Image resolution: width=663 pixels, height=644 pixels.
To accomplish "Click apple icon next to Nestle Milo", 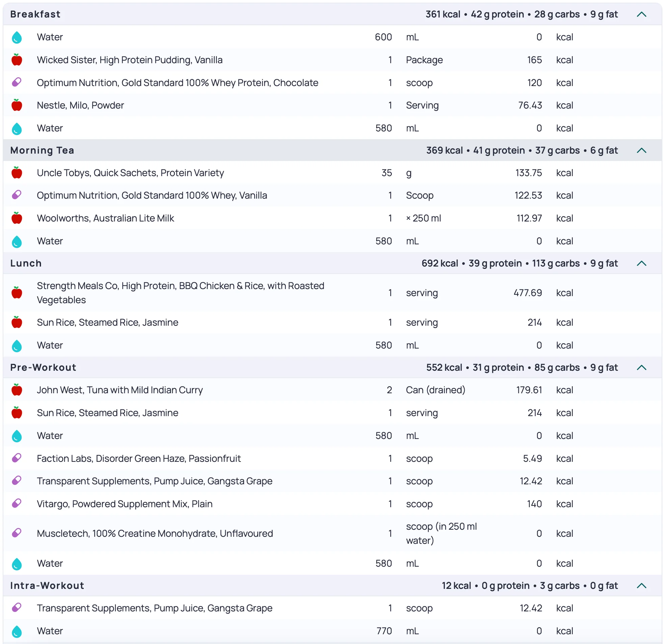I will point(16,105).
